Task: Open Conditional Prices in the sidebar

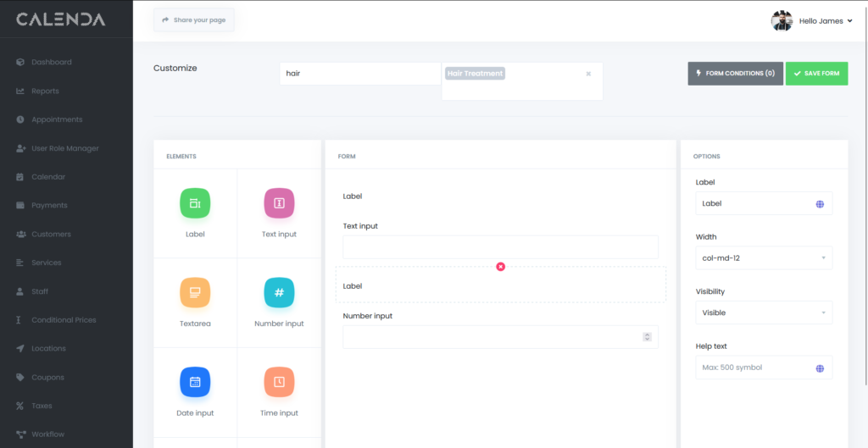Action: (64, 320)
